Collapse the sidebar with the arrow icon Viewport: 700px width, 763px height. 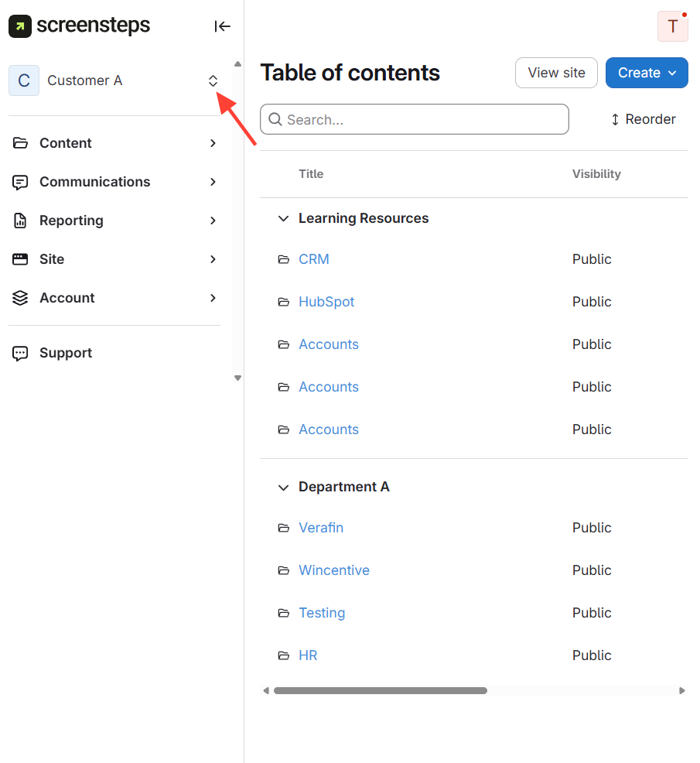click(223, 26)
